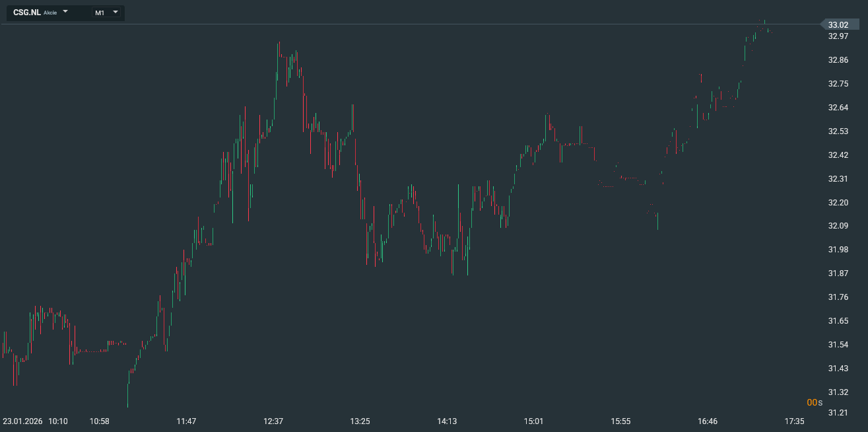
Task: Click the 31.76 price axis label
Action: point(838,297)
